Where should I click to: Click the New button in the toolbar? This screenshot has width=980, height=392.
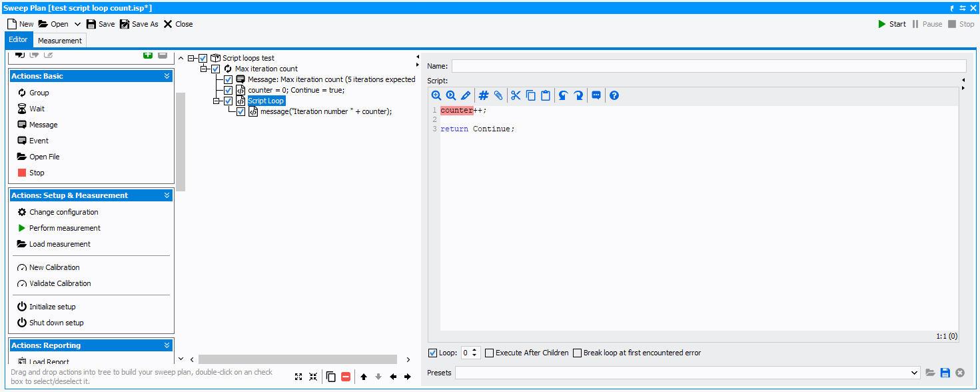tap(20, 24)
